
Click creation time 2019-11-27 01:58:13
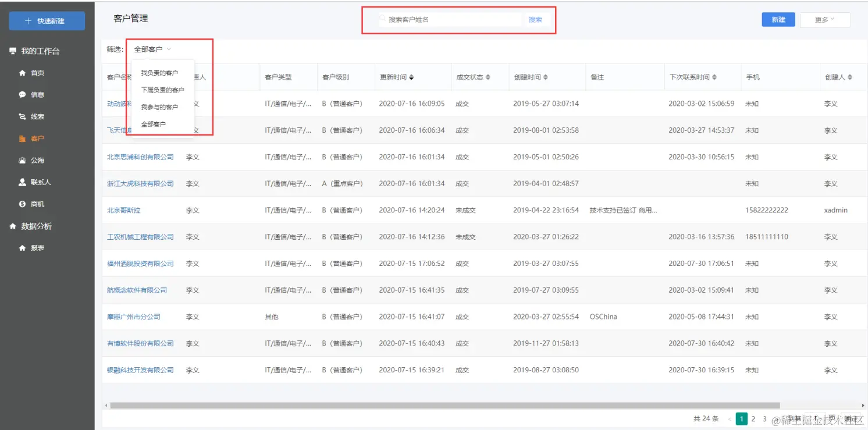[x=546, y=343]
